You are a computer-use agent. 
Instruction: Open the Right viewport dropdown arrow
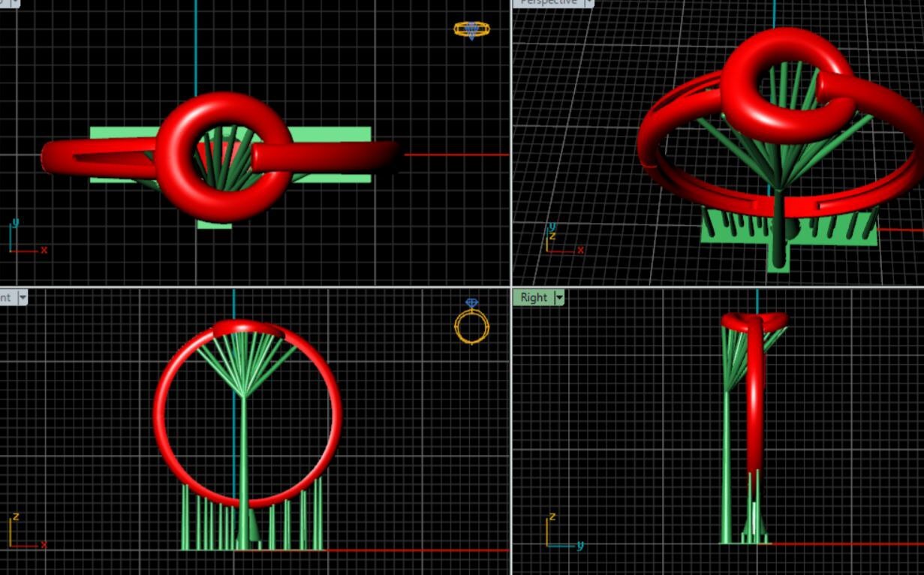coord(558,297)
